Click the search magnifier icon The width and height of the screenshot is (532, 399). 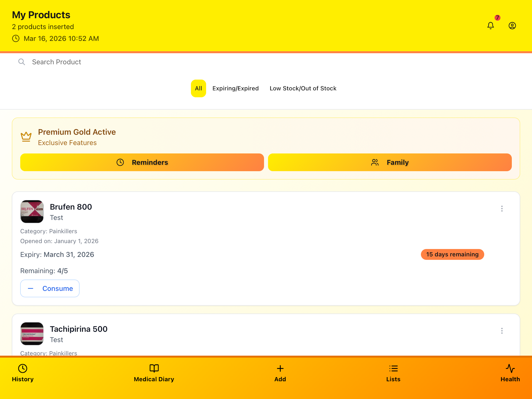[22, 62]
